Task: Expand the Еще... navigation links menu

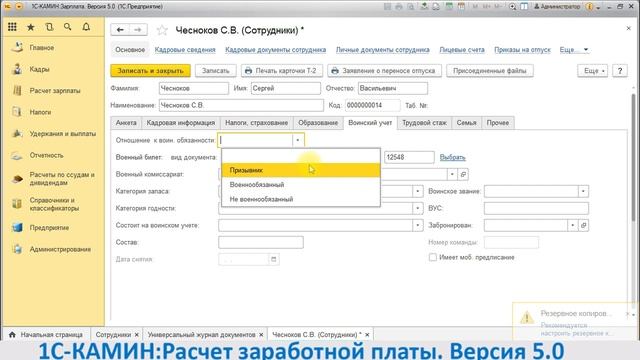Action: point(574,50)
